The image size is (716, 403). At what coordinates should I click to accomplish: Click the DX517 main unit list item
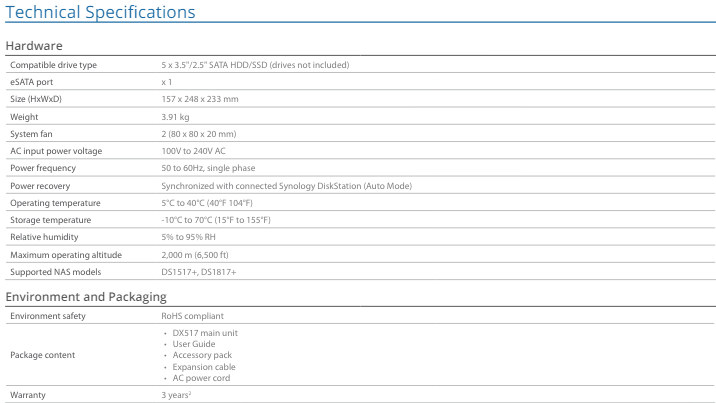[205, 333]
